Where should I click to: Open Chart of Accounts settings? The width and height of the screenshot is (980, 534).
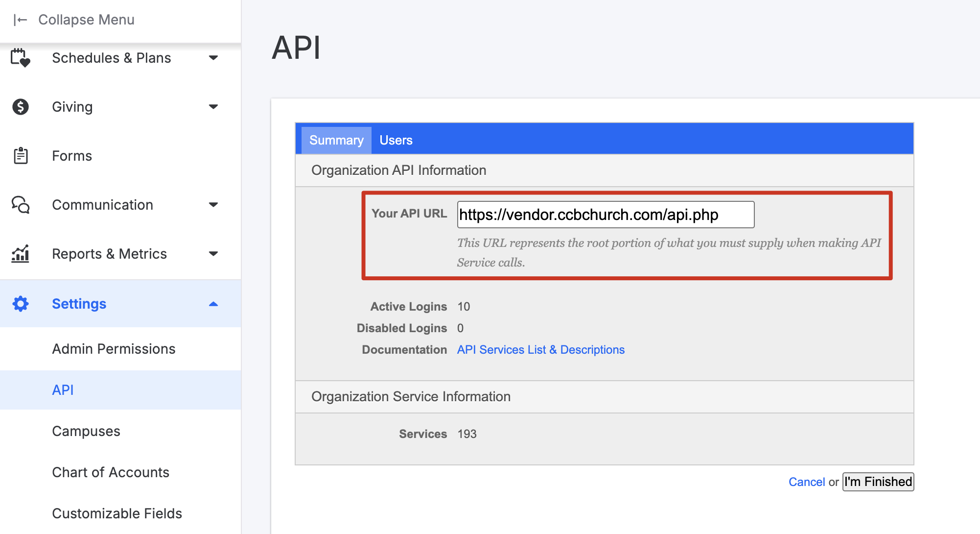tap(111, 472)
